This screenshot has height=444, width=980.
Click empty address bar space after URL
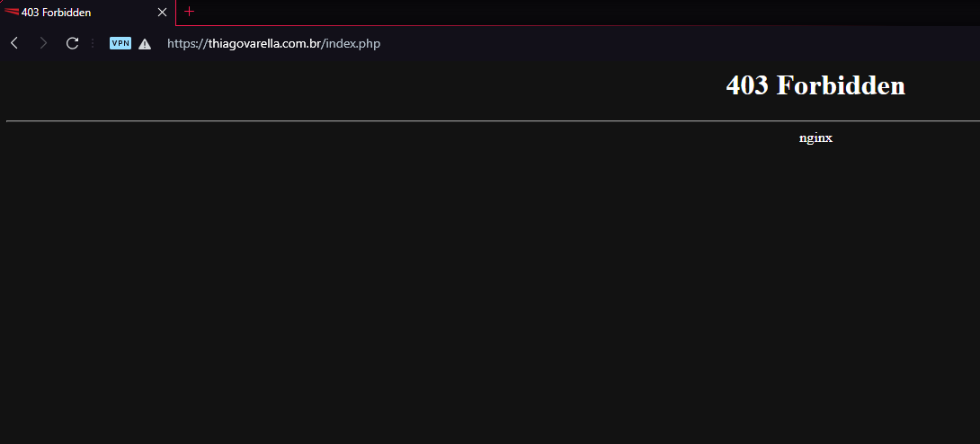629,43
